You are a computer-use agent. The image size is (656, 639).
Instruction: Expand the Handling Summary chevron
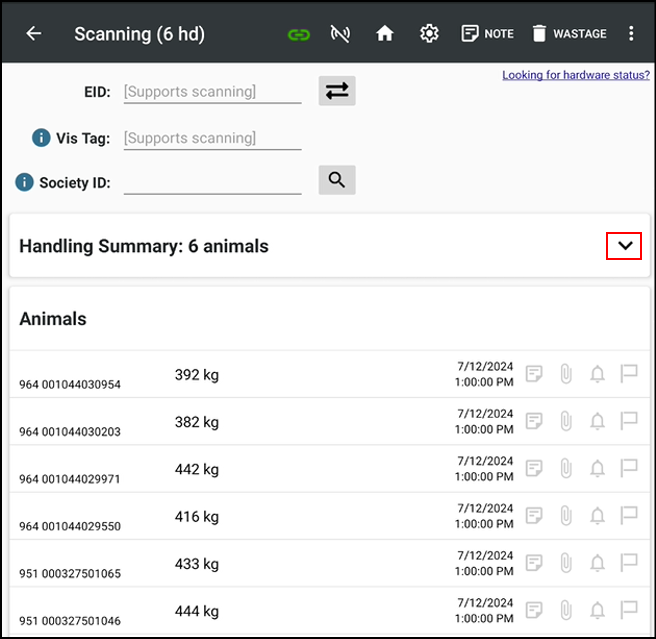point(624,246)
